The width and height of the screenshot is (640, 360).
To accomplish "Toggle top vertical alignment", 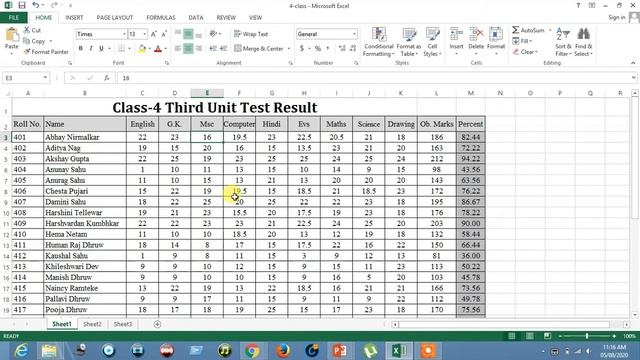I will click(178, 33).
